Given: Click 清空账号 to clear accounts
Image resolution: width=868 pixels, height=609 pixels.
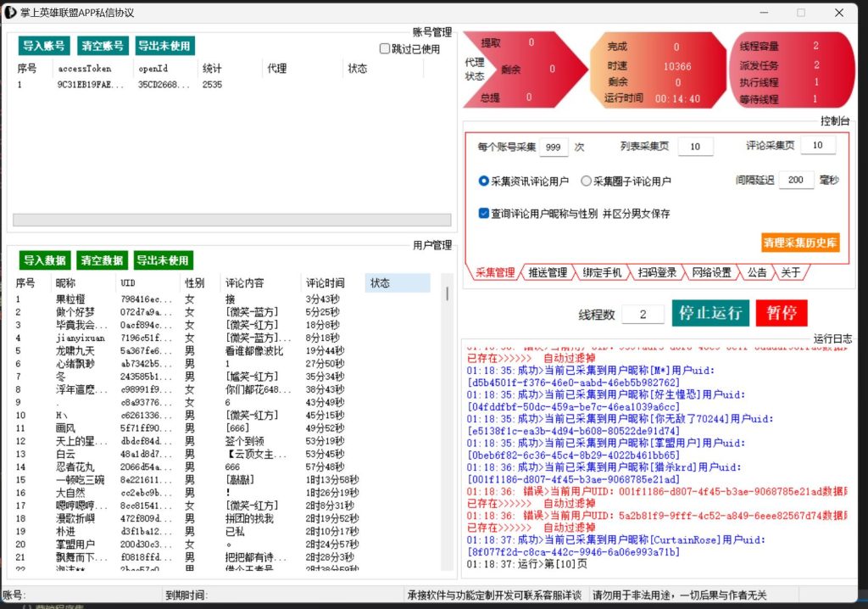Looking at the screenshot, I should click(x=102, y=46).
